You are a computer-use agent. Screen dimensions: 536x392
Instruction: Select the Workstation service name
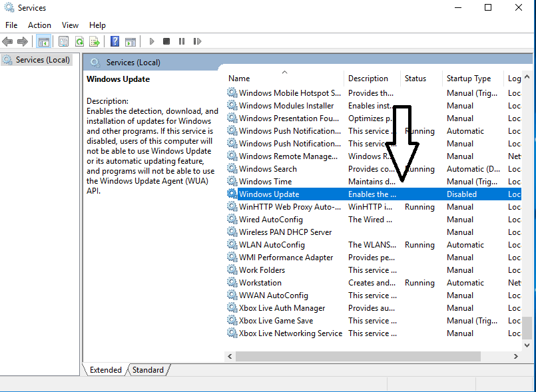pos(260,283)
